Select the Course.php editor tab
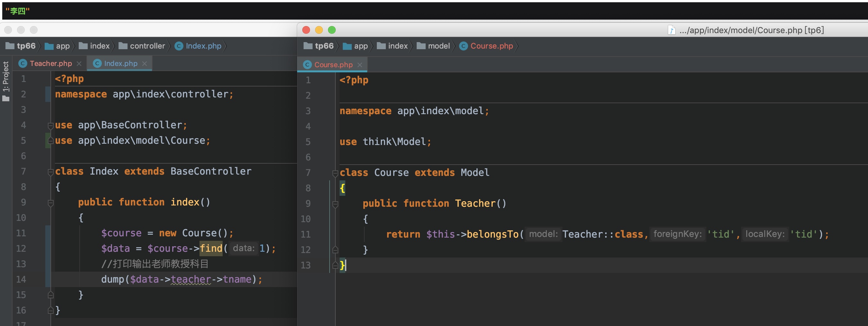The height and width of the screenshot is (326, 868). point(333,65)
